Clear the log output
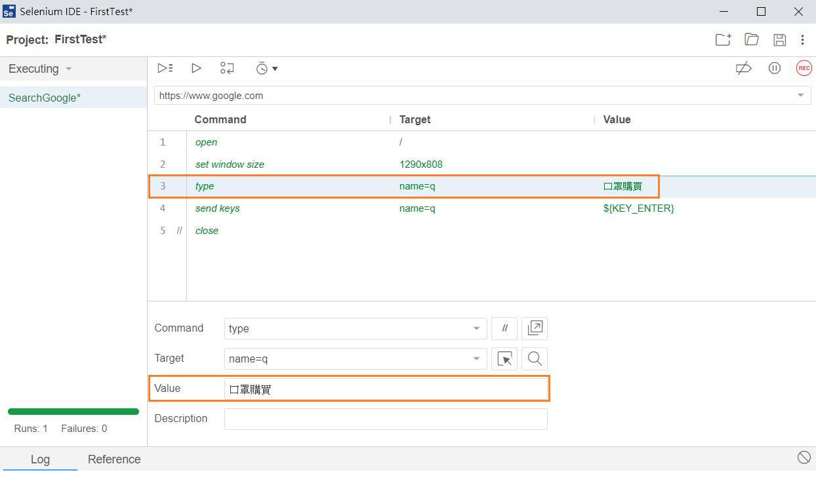This screenshot has height=504, width=816. (804, 457)
